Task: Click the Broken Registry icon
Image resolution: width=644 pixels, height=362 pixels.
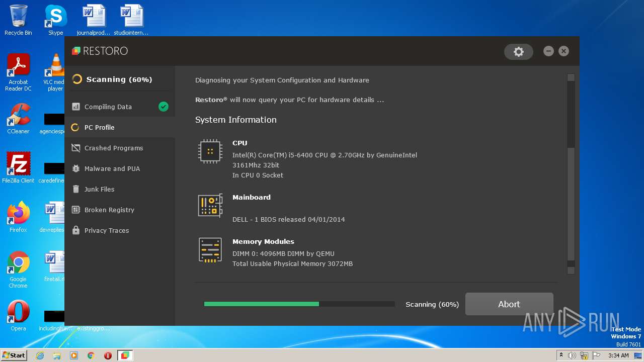Action: [76, 210]
